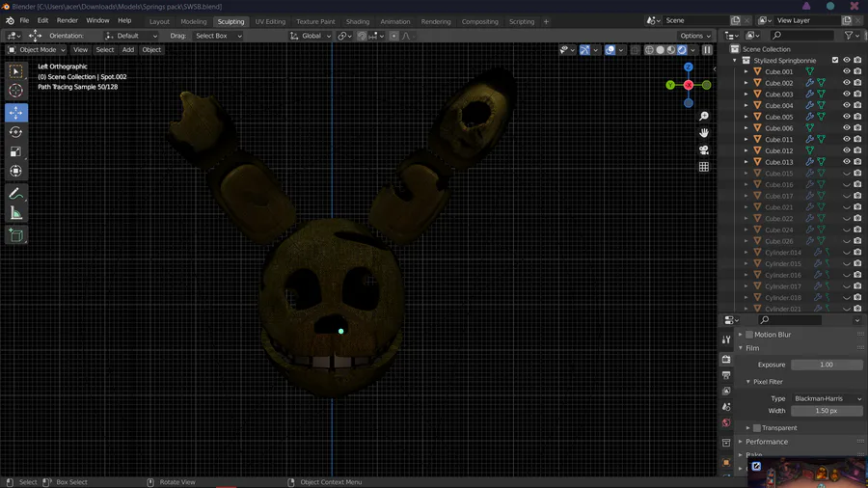Adjust the pixel filter Width field
The width and height of the screenshot is (868, 488).
[827, 411]
